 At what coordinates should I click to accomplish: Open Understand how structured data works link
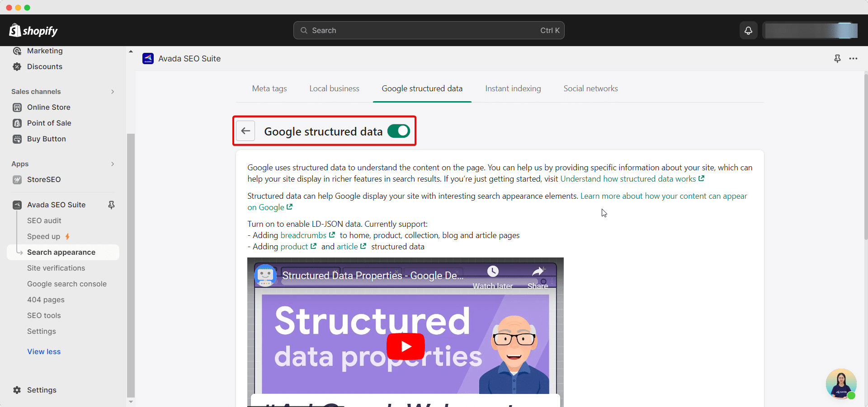pos(632,179)
